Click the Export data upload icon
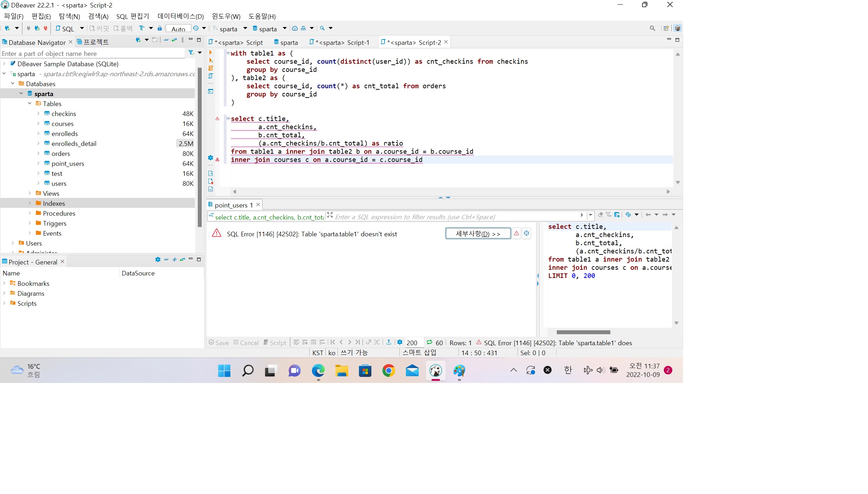 389,342
